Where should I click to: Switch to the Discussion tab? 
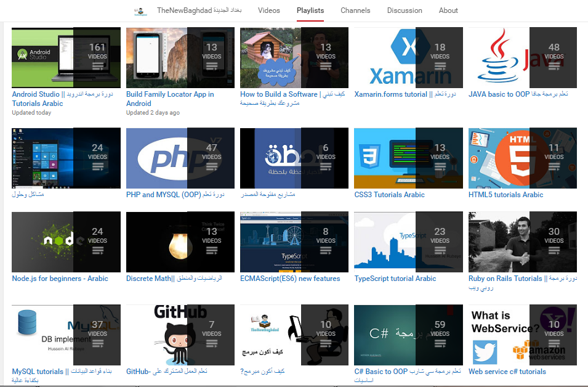(405, 10)
